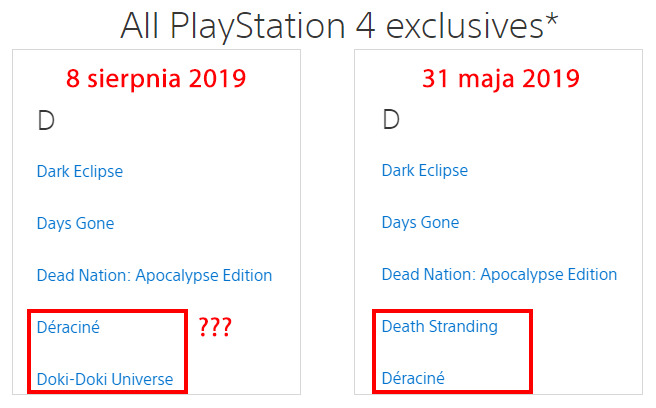Viewport: 656px width, 408px height.
Task: Open Dark Eclipse link under 8 sierpnia 2019
Action: click(x=80, y=171)
